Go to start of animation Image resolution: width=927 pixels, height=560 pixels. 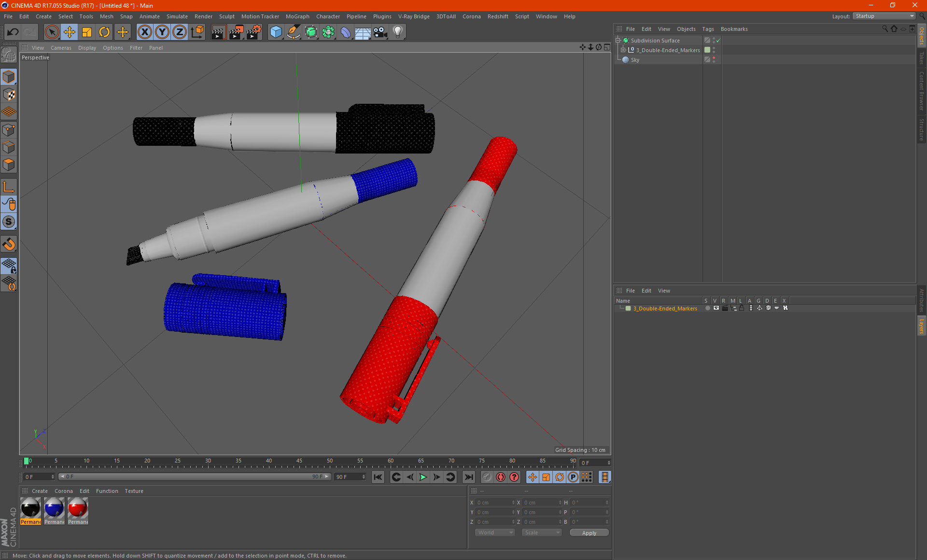point(378,477)
